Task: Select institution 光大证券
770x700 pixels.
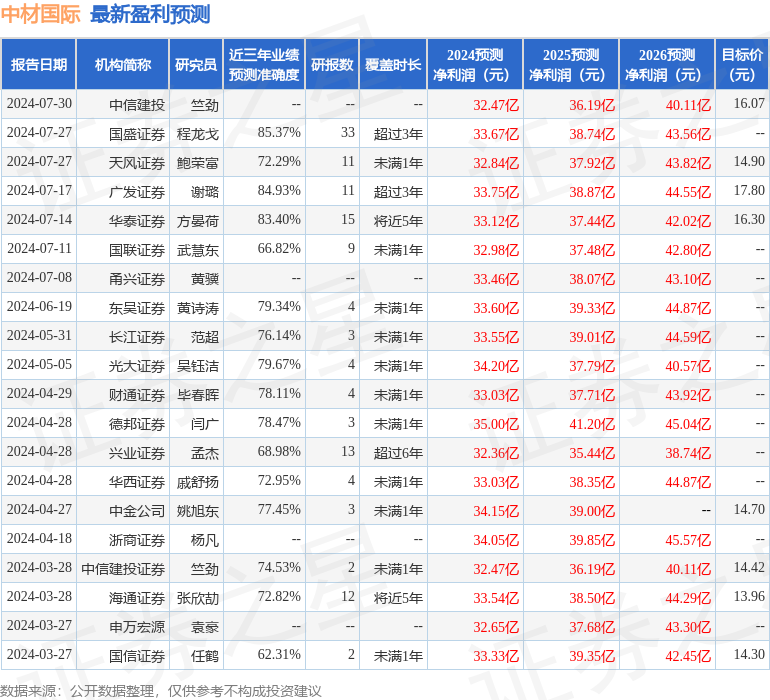Action: click(137, 365)
